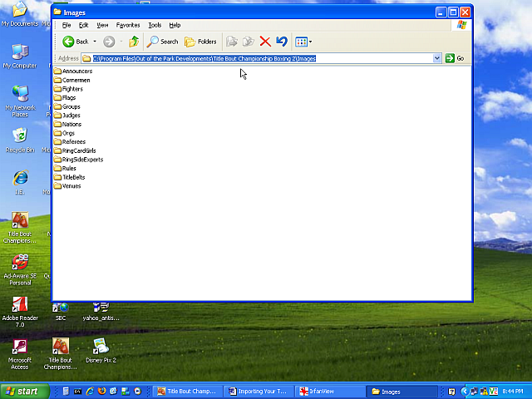Open the Favorites menu

(x=128, y=25)
